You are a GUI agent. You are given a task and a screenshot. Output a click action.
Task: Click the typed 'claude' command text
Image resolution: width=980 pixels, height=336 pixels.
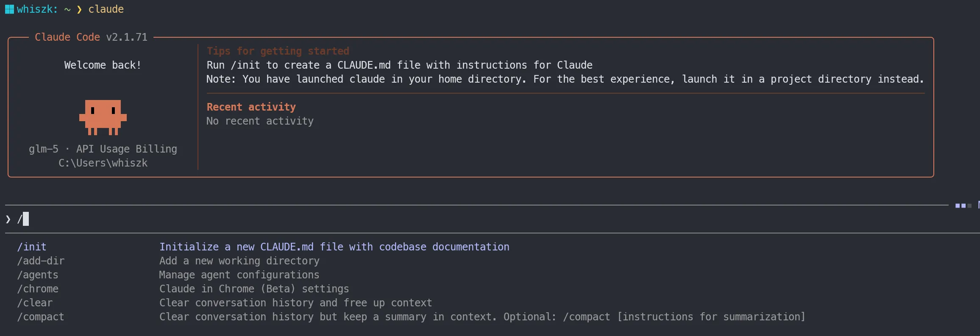click(106, 9)
